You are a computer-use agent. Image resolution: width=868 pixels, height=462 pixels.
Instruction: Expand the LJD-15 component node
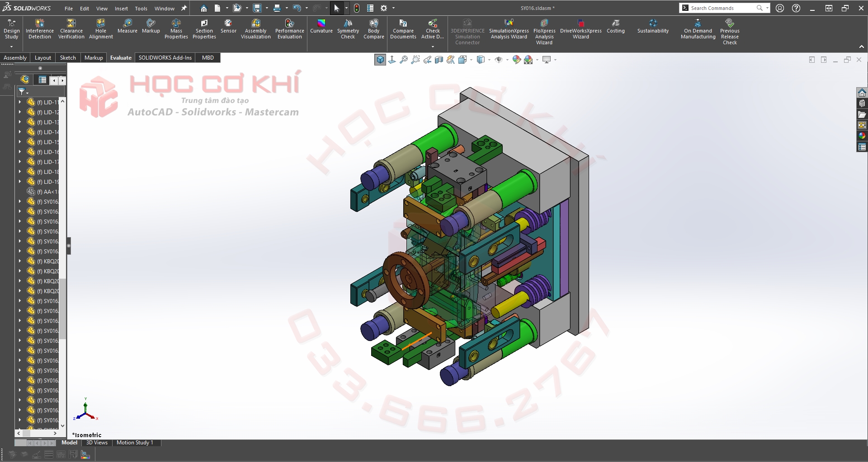(x=20, y=142)
